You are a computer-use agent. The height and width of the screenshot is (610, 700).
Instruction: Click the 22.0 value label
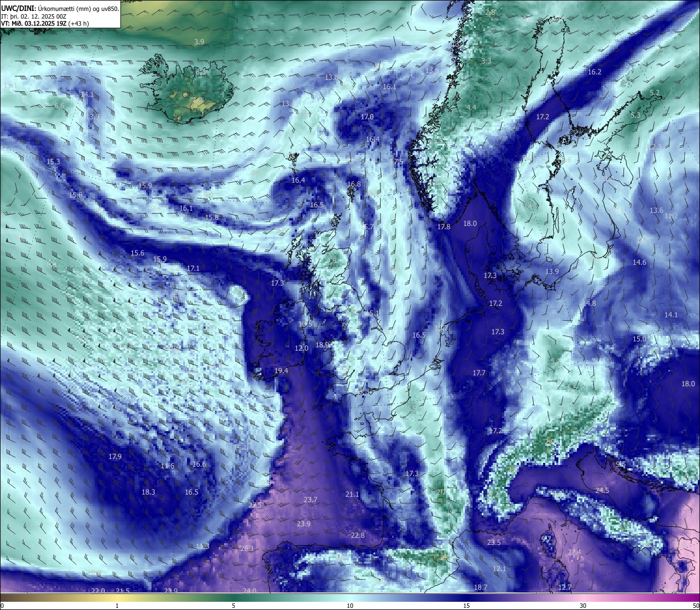click(x=98, y=590)
